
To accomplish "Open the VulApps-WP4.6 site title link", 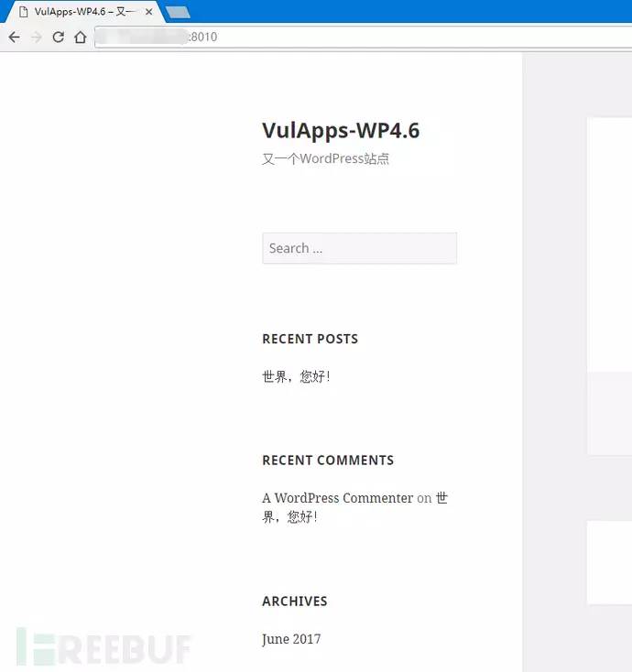I will (341, 130).
